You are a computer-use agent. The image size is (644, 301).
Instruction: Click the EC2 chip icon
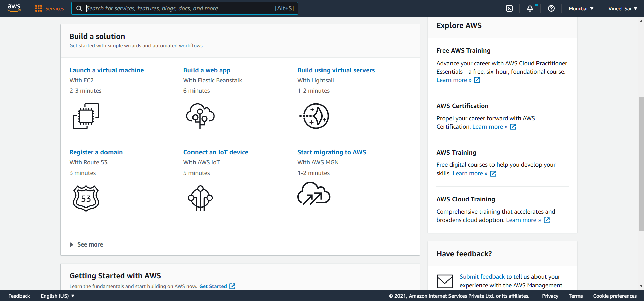coord(86,116)
